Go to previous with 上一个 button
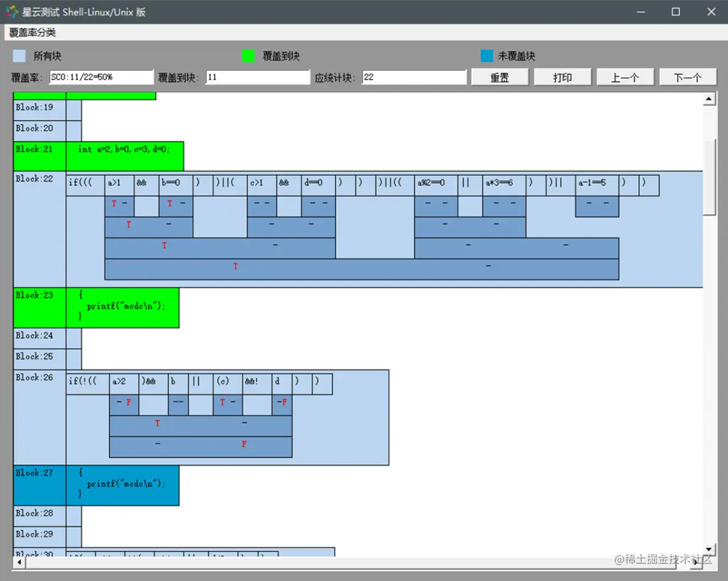 (625, 77)
